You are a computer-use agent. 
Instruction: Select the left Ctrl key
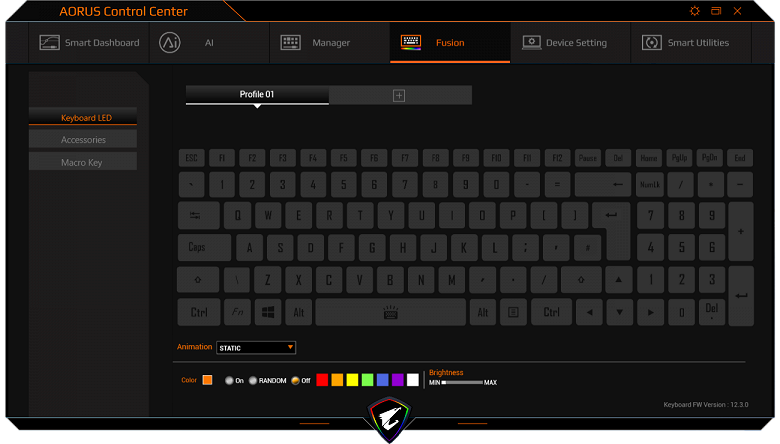coord(199,312)
